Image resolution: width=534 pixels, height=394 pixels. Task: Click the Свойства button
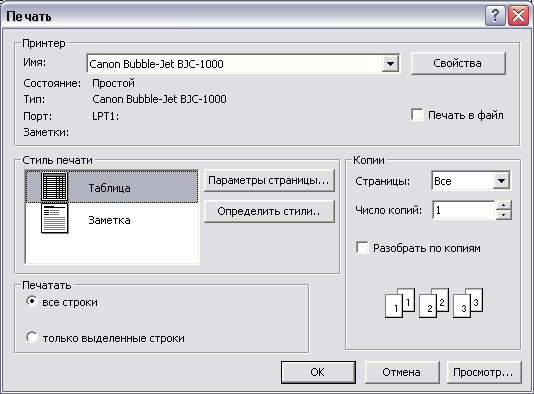(x=458, y=63)
